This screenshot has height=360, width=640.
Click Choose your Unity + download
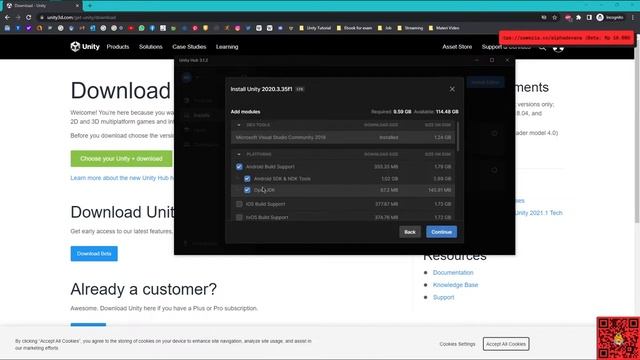pyautogui.click(x=121, y=158)
